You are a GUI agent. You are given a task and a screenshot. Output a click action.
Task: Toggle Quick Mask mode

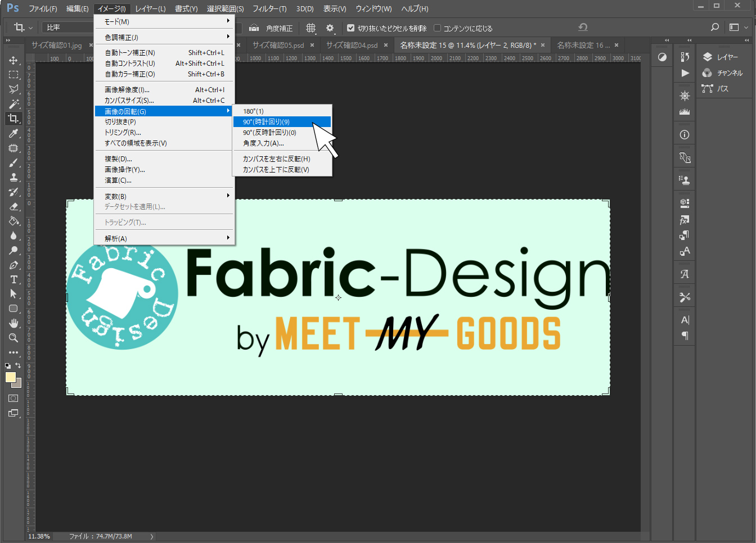(x=13, y=398)
